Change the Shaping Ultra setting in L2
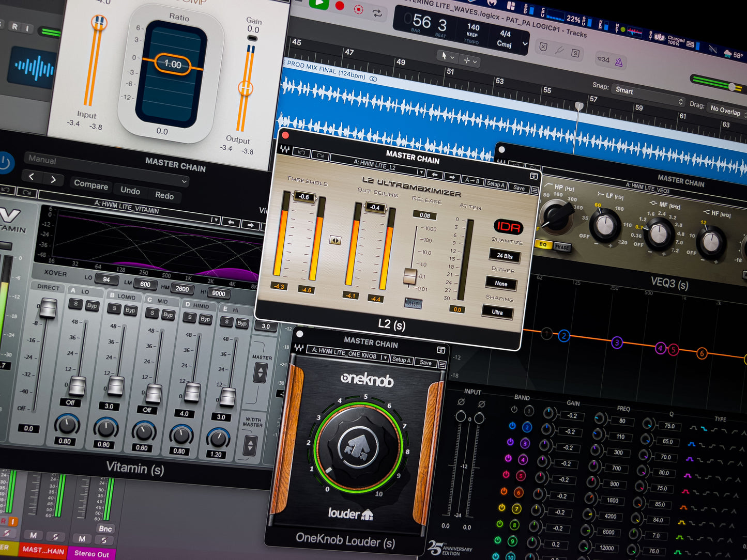The width and height of the screenshot is (747, 560). click(497, 312)
